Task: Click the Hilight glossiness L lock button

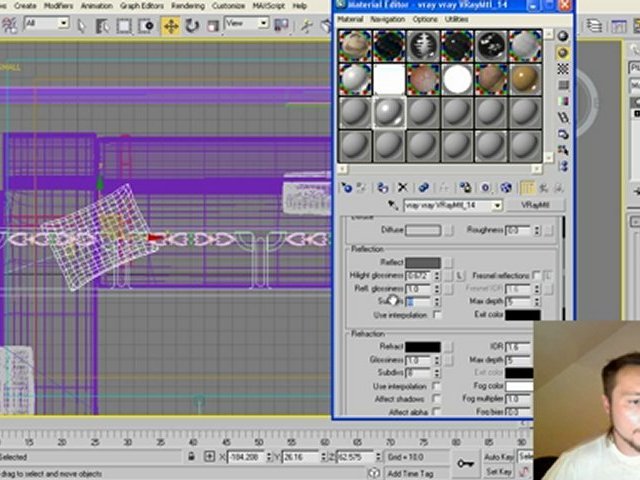Action: tap(459, 275)
